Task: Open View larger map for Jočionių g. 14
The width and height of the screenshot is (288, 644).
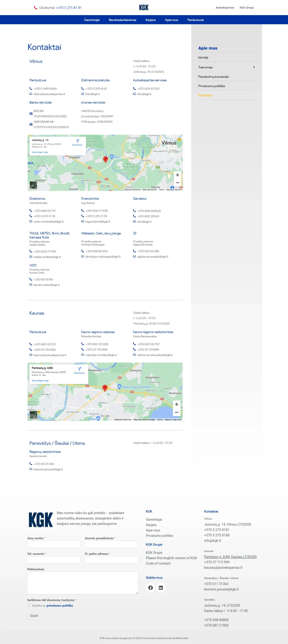Action: (40, 152)
